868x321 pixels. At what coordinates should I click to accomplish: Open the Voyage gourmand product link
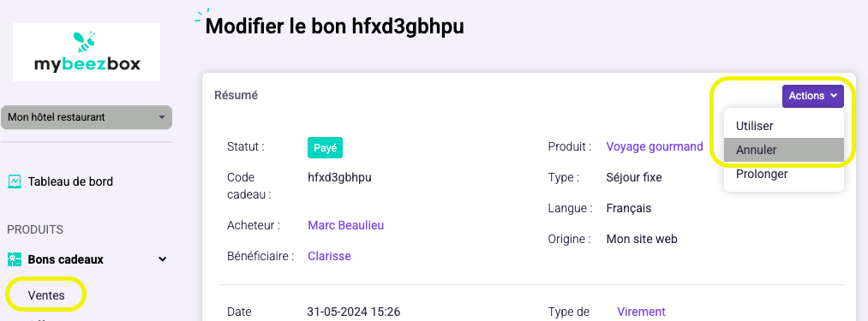(x=655, y=146)
